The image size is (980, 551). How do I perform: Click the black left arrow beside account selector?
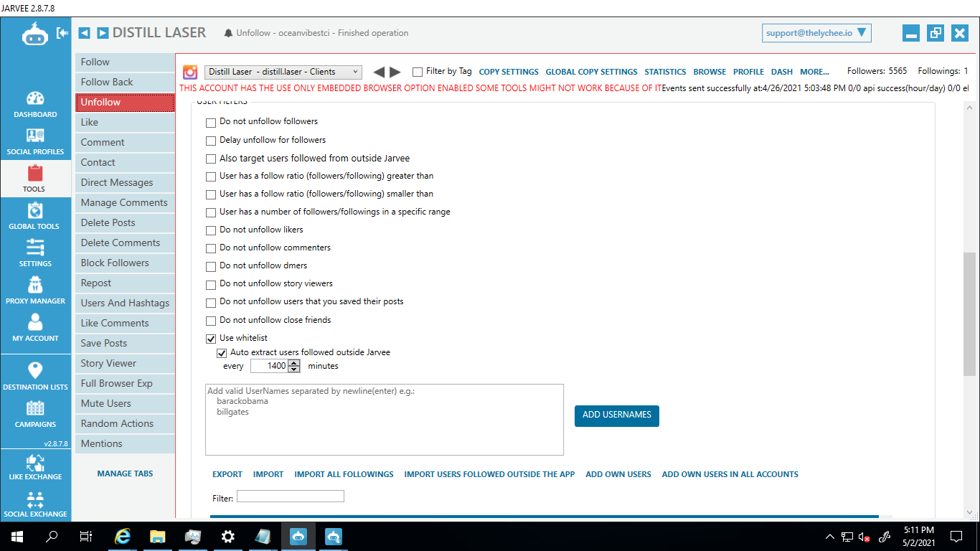[379, 72]
